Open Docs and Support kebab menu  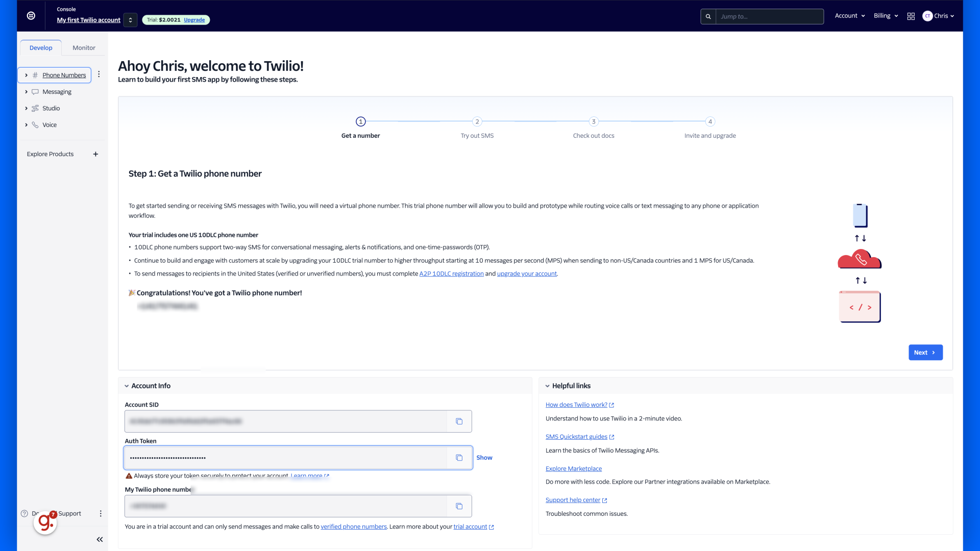point(101,514)
